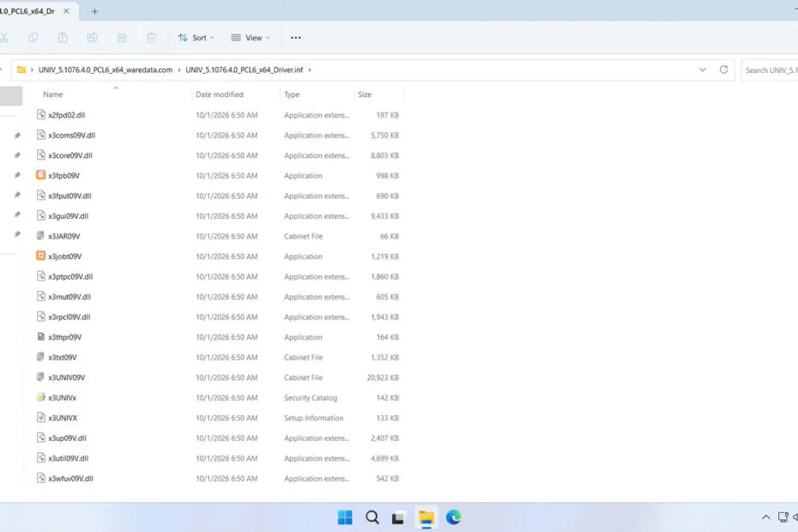The width and height of the screenshot is (798, 532).
Task: Click the search box for this folder
Action: coord(770,70)
